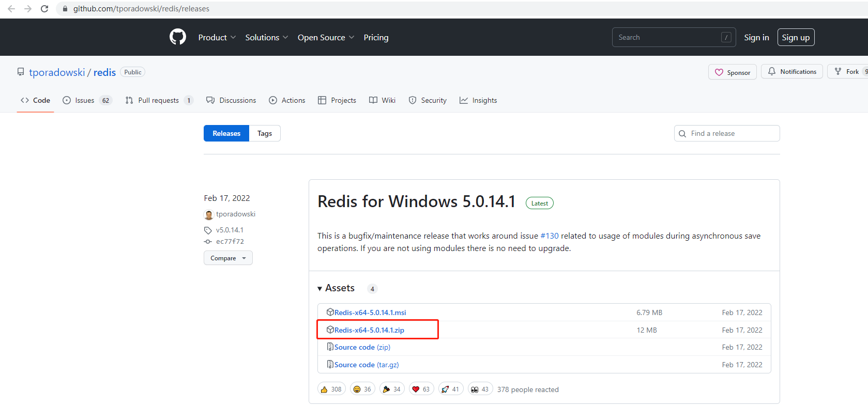Screen dimensions: 868x407
Task: Click package icon of Redis-x64-5.0.14.1.msi
Action: coord(330,312)
